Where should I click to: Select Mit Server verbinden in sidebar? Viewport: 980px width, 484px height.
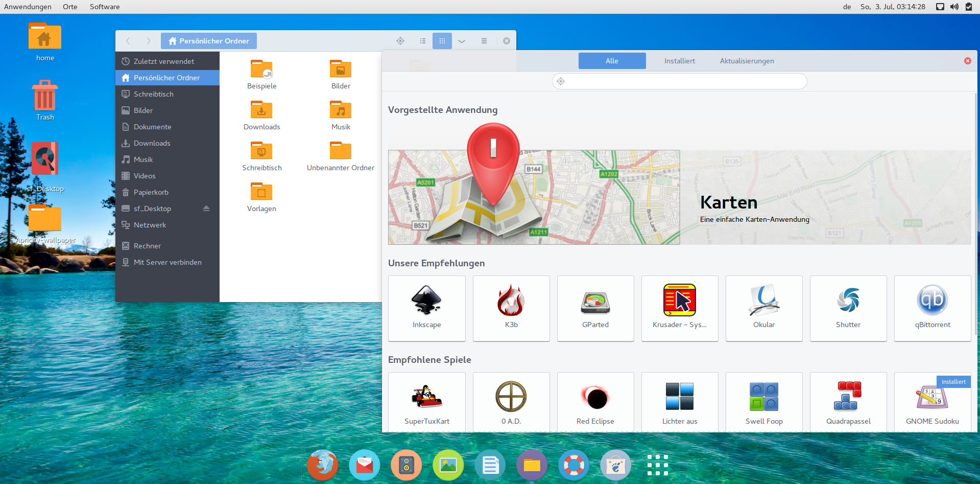(x=168, y=262)
